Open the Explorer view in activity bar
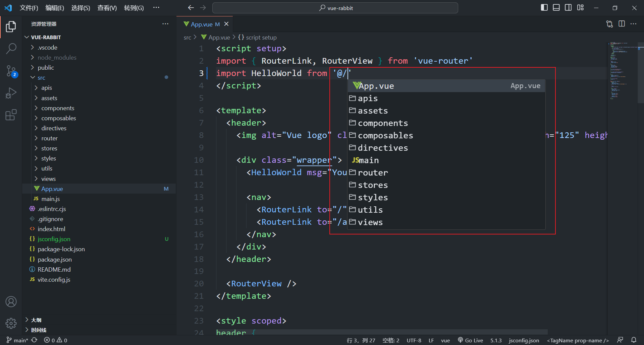This screenshot has height=345, width=644. (x=11, y=27)
